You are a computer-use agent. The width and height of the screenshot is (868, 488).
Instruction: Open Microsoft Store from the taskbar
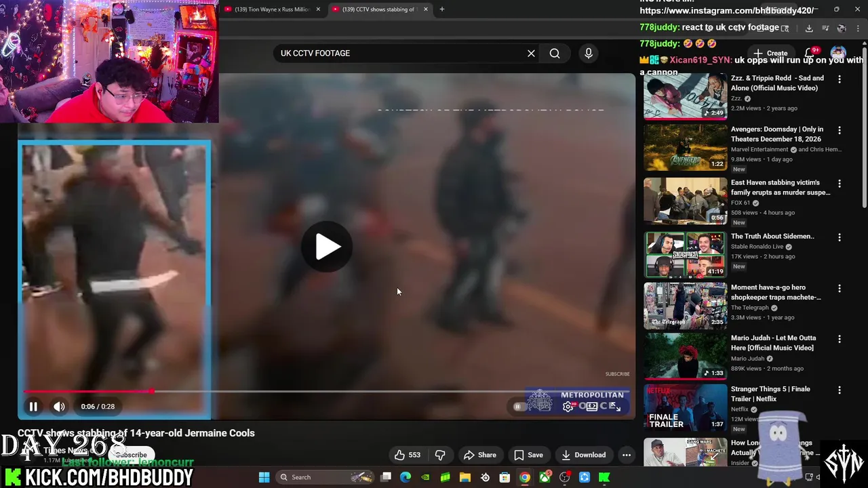[x=505, y=477]
